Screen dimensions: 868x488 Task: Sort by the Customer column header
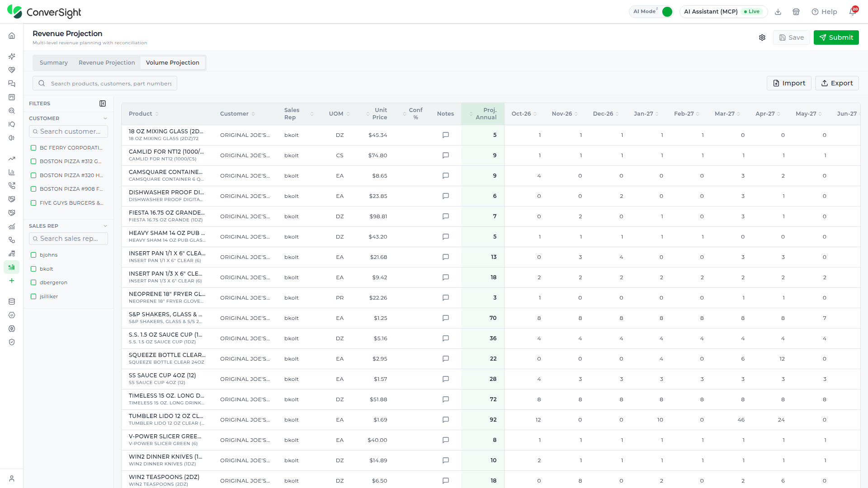point(237,114)
